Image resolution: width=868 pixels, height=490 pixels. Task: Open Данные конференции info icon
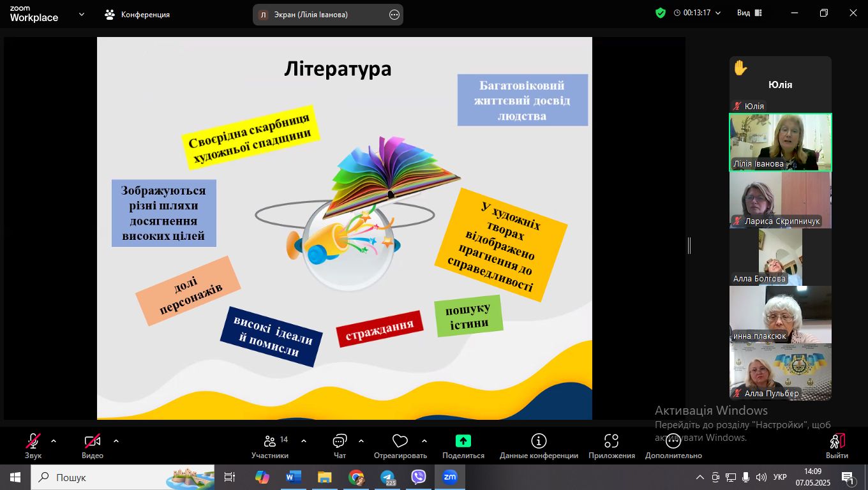539,442
